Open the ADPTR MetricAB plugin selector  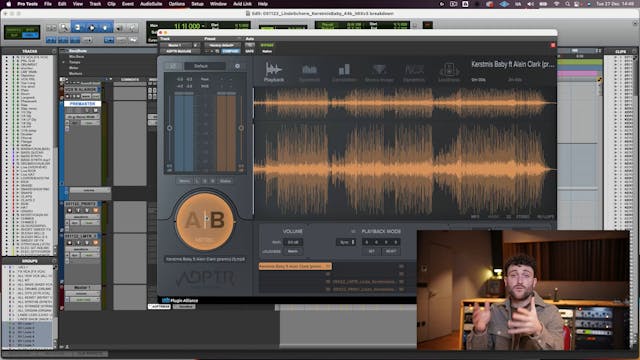[179, 51]
